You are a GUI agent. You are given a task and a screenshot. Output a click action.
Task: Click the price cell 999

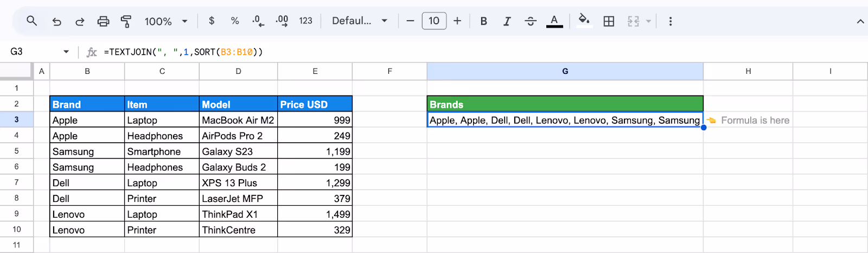point(315,120)
